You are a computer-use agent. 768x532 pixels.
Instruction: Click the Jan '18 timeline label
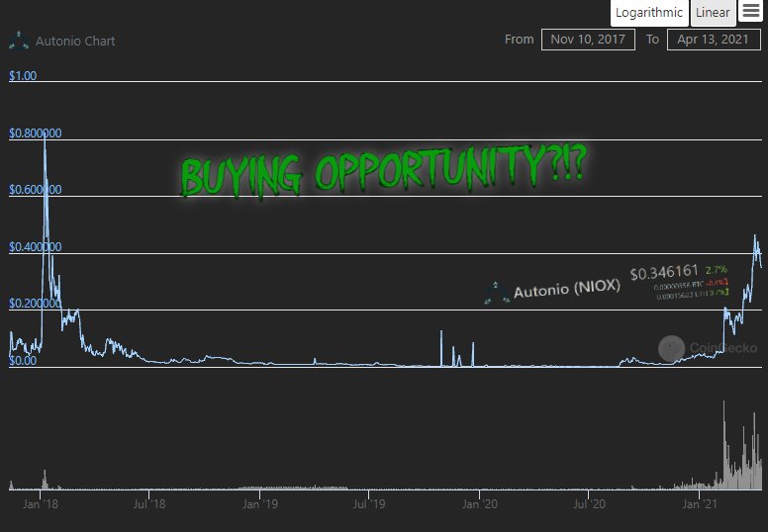pyautogui.click(x=41, y=504)
